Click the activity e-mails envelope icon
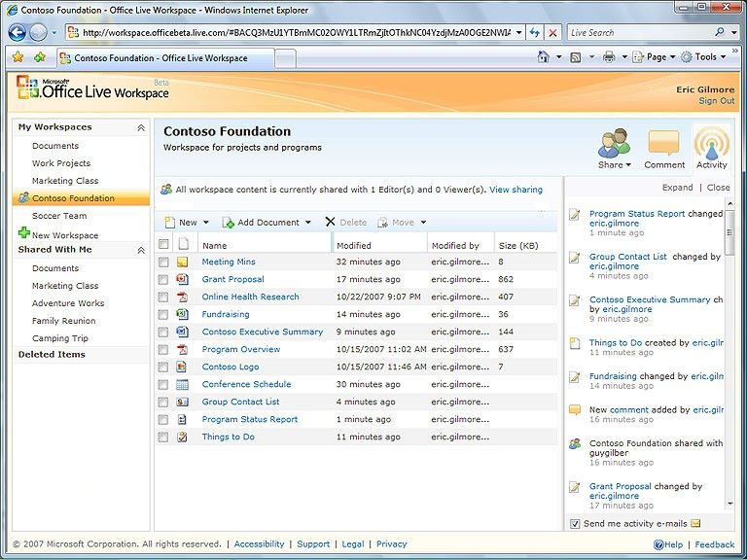Image resolution: width=747 pixels, height=560 pixels. (x=695, y=523)
